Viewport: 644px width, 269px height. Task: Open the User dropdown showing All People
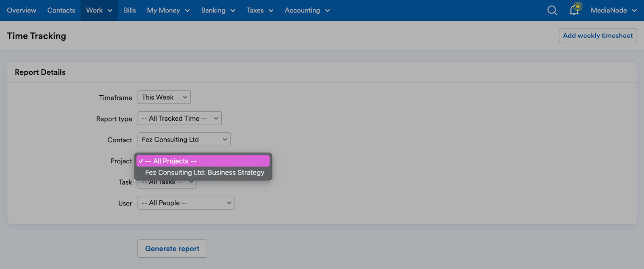pos(186,203)
